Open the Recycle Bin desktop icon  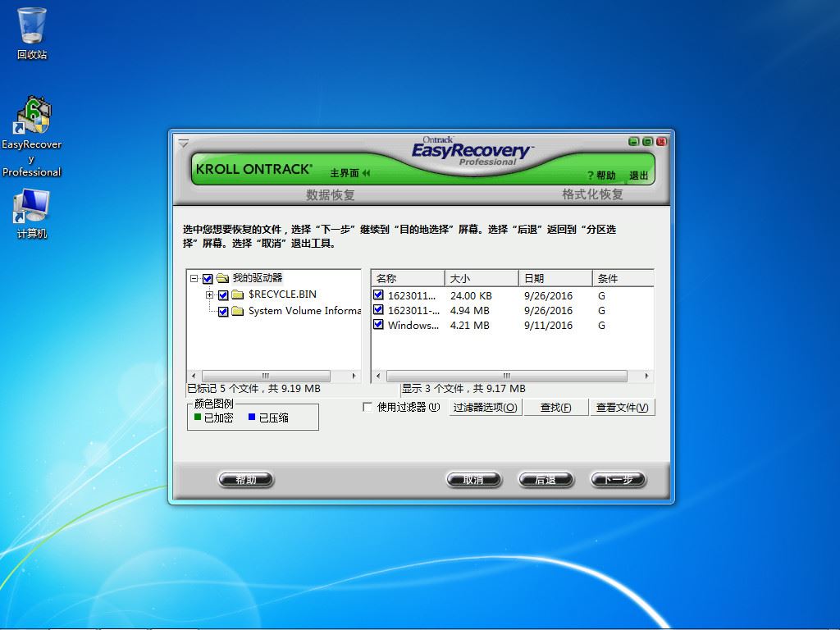32,33
